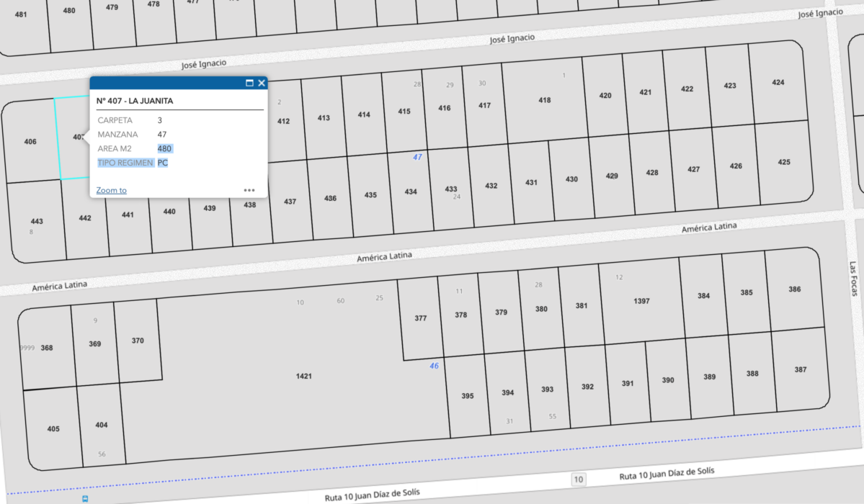Click the blue block label 46
864x504 pixels.
click(434, 366)
